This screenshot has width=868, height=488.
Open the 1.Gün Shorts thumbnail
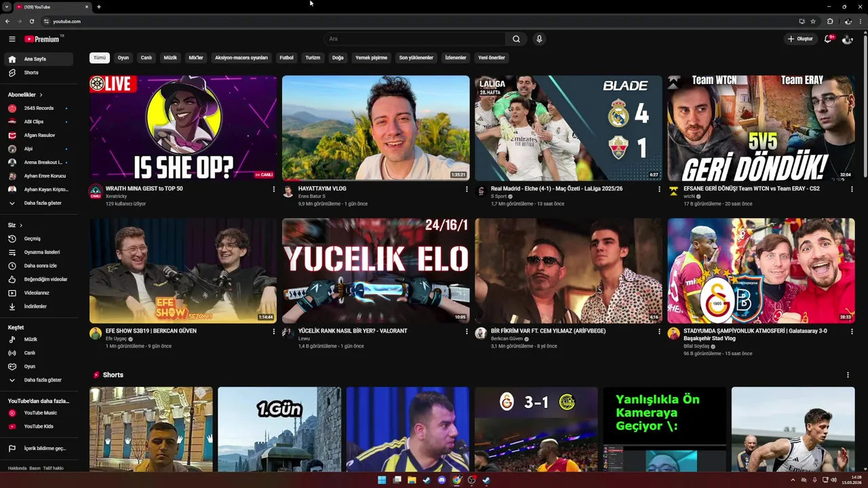click(279, 429)
